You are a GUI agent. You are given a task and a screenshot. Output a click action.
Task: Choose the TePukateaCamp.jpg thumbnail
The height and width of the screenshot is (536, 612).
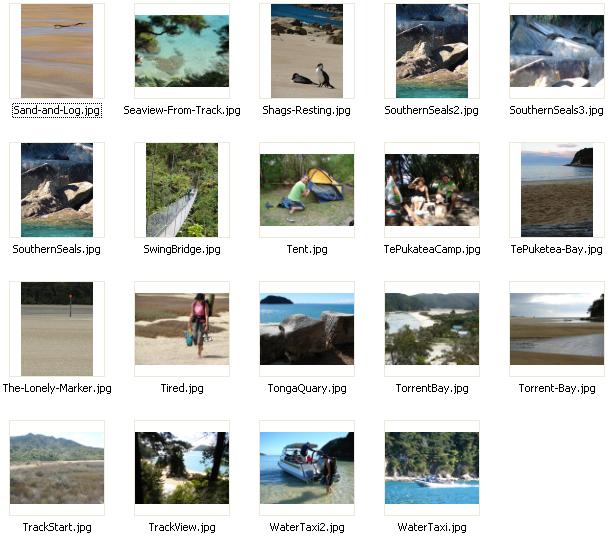[x=432, y=190]
